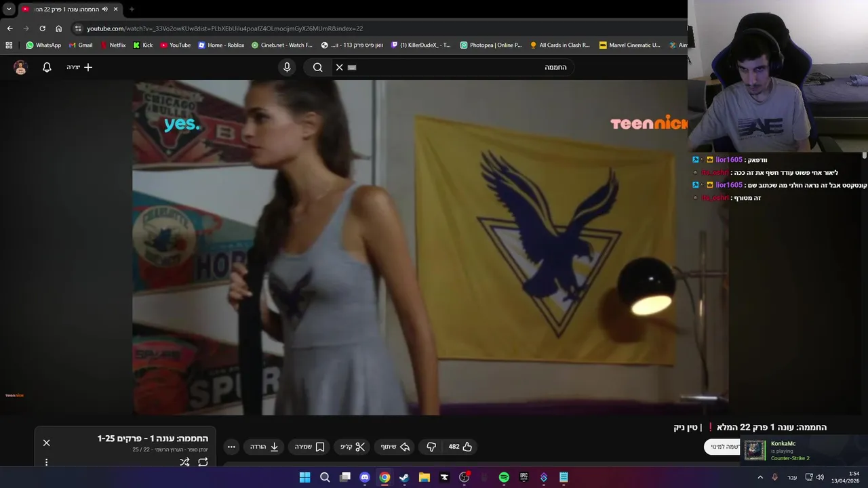
Task: Open playlist three-dot options menu
Action: [x=46, y=462]
